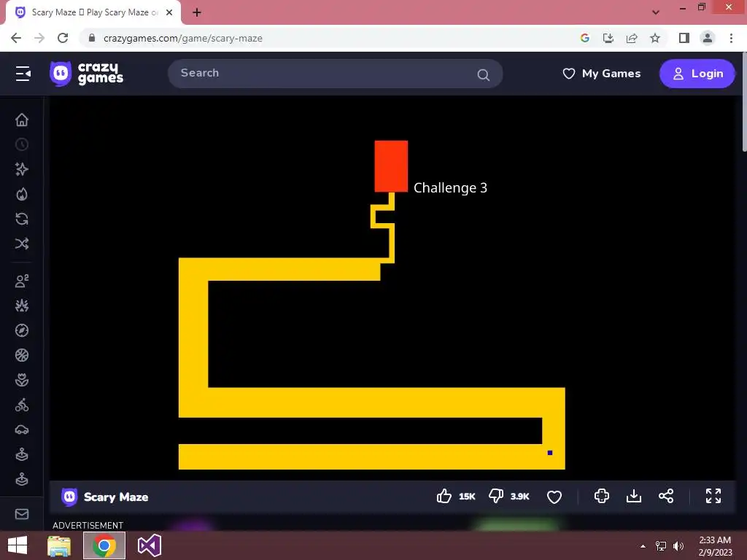Open the Home icon in sidebar
This screenshot has width=747, height=560.
pyautogui.click(x=22, y=120)
